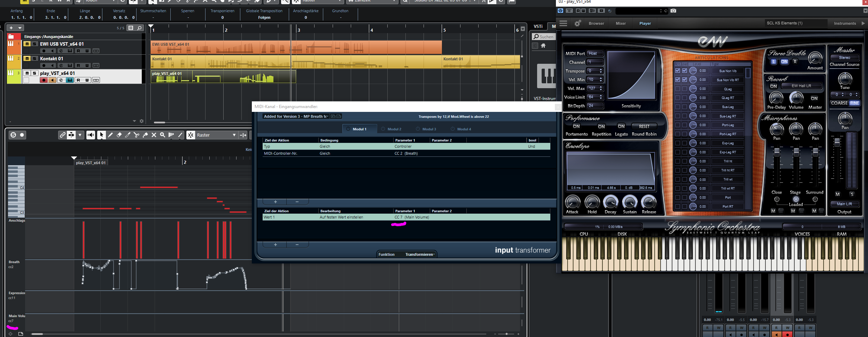868x337 pixels.
Task: Check the Load box for QLeg articulation
Action: [684, 89]
